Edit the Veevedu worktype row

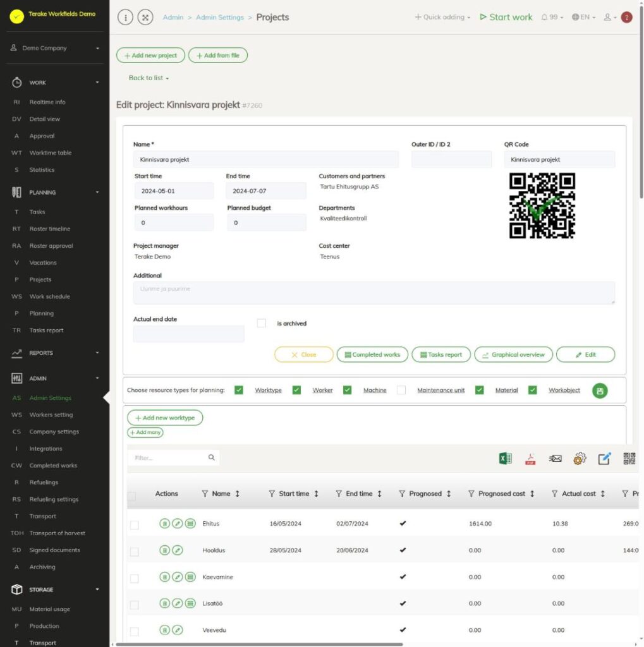point(177,630)
